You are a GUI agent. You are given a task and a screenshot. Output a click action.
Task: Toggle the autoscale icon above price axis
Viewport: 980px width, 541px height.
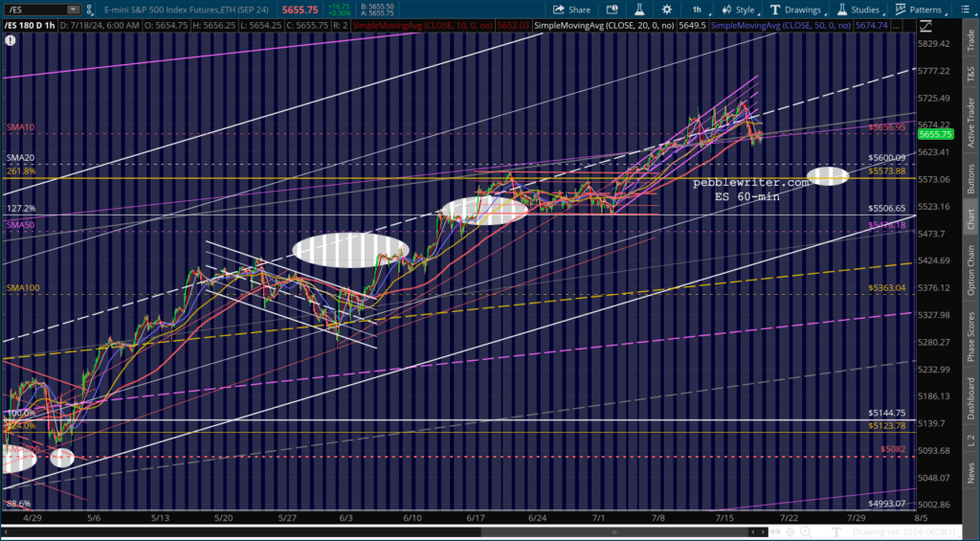[x=925, y=26]
